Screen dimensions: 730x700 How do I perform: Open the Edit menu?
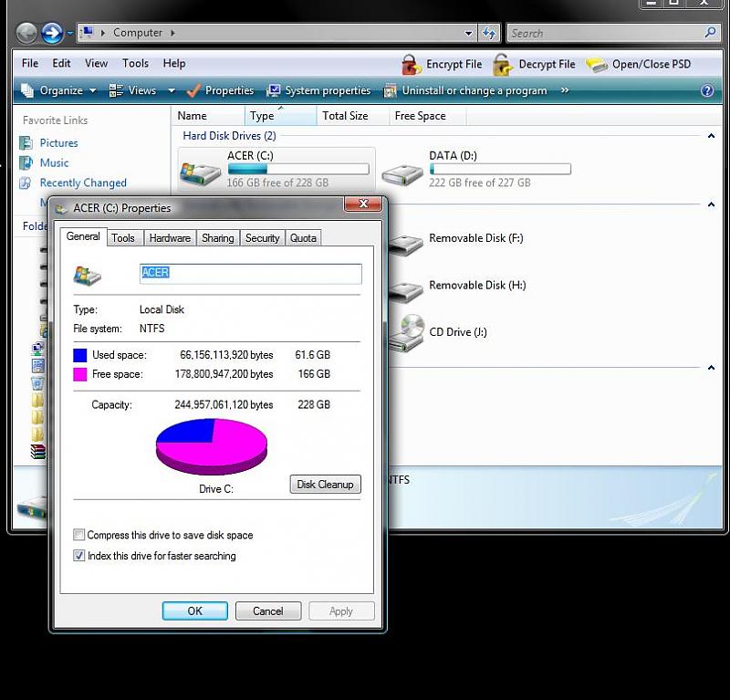61,63
